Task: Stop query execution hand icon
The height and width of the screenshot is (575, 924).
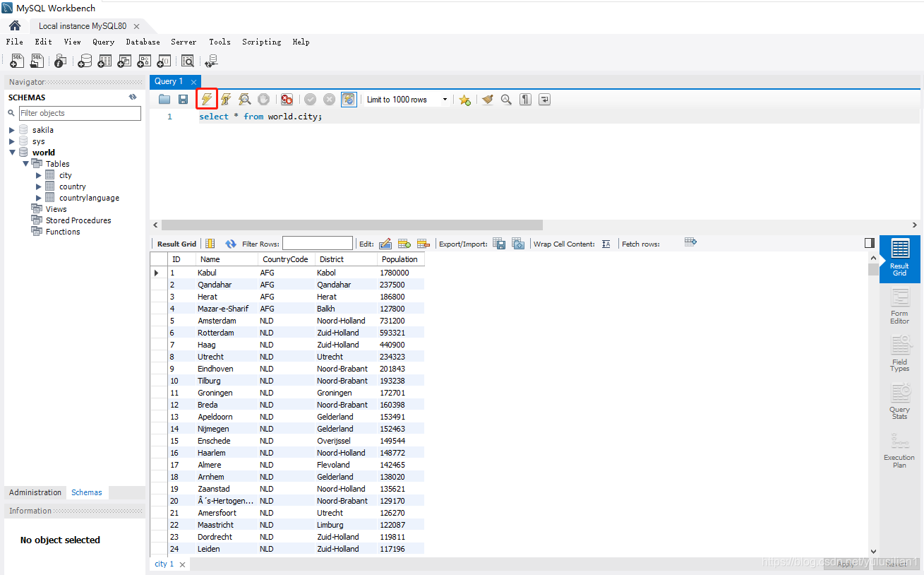Action: point(263,100)
